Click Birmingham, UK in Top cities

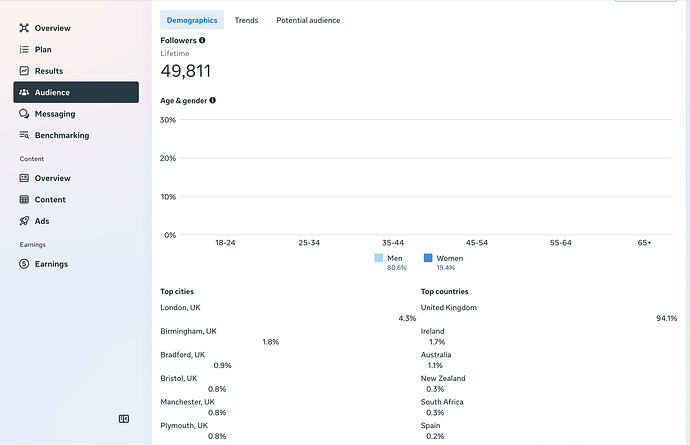pos(188,331)
